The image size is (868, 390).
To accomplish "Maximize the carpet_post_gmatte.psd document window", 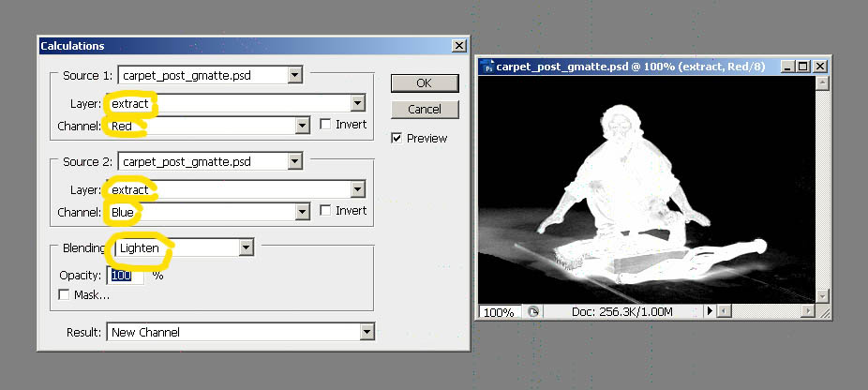I will tap(802, 67).
